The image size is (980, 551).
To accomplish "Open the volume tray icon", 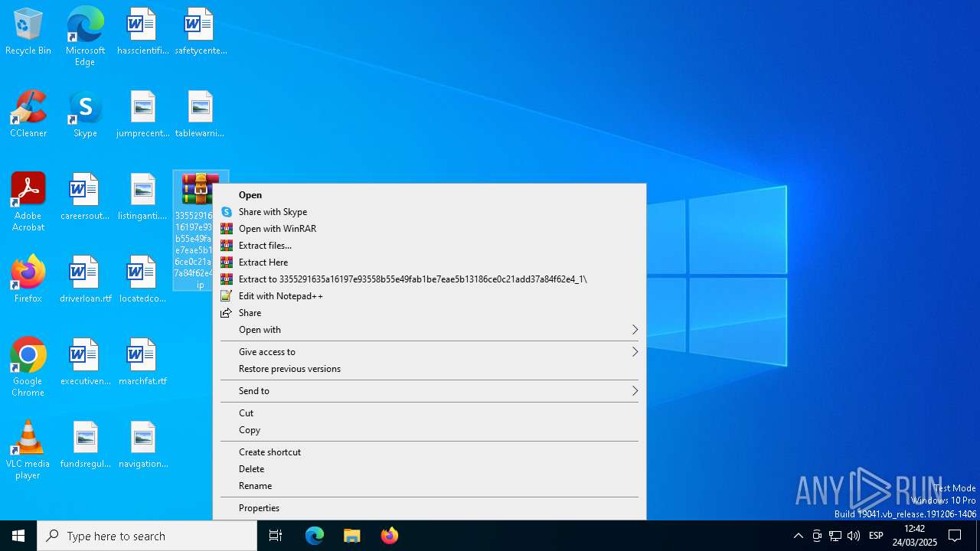I will (854, 536).
